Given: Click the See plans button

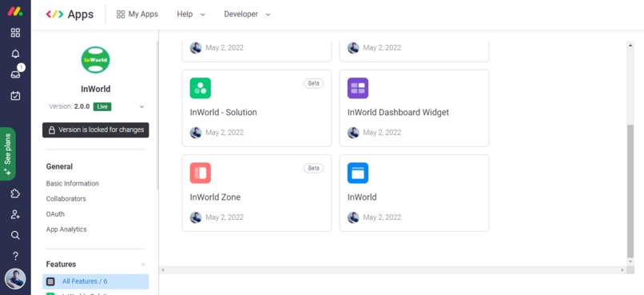Looking at the screenshot, I should [x=8, y=154].
